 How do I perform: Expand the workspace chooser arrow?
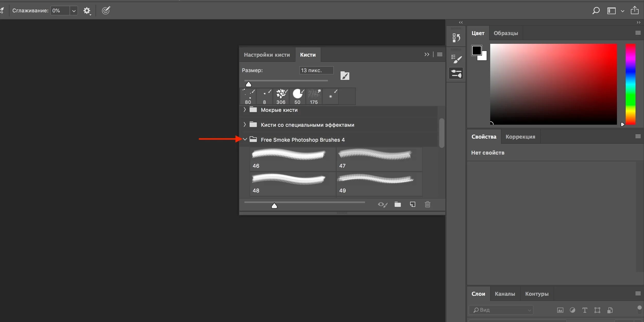pos(623,11)
